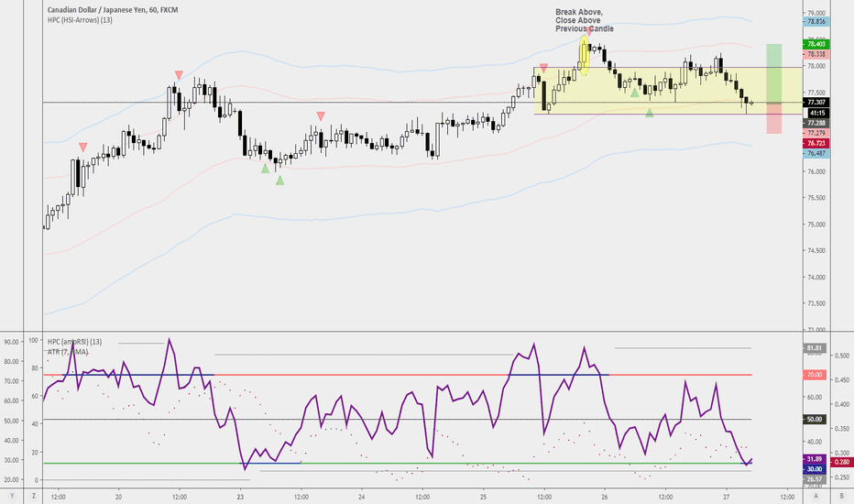
Task: Click the 90.00 tick on the left RSI scale
Action: coord(11,342)
